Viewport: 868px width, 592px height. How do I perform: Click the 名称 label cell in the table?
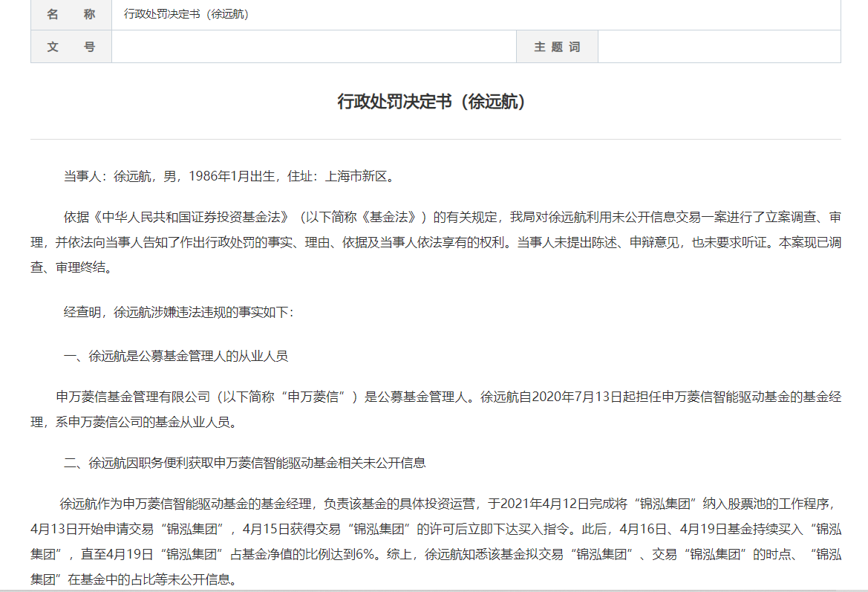71,14
